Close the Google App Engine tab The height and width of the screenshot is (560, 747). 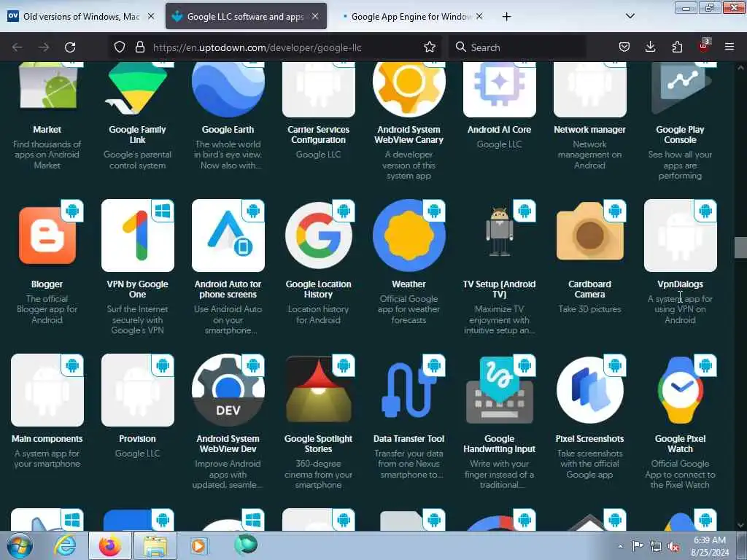[x=479, y=16]
